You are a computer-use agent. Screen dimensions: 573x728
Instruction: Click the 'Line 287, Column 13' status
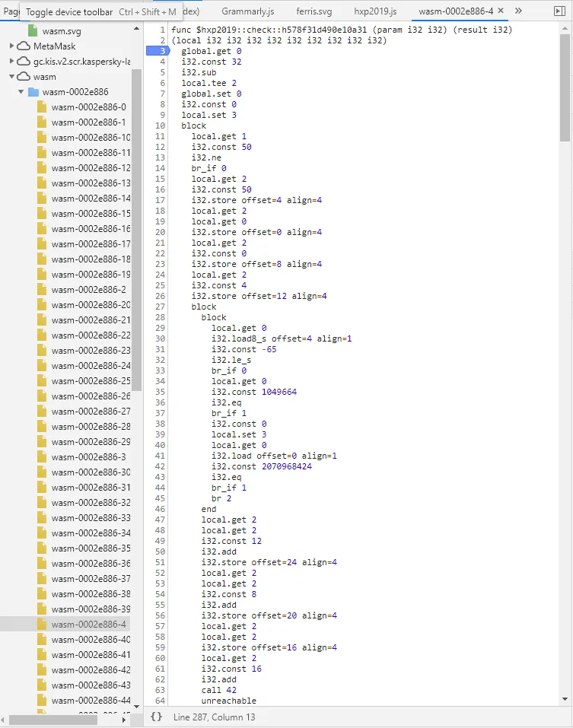(x=214, y=717)
